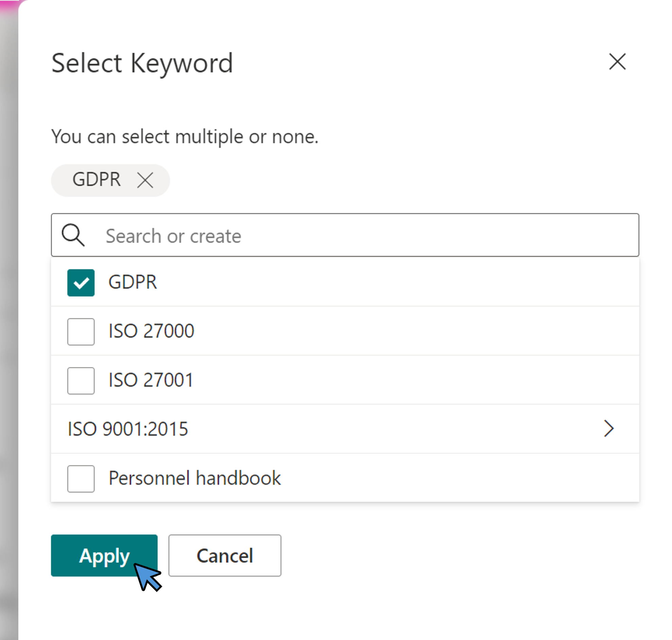This screenshot has height=640, width=672.
Task: Open the ISO 9001:2015 keyword group label
Action: tap(128, 429)
